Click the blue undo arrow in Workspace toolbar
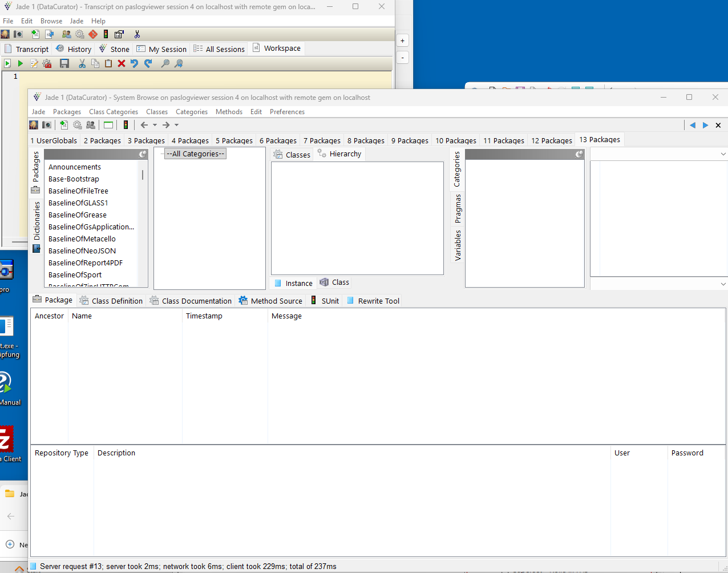The height and width of the screenshot is (573, 728). pos(135,63)
